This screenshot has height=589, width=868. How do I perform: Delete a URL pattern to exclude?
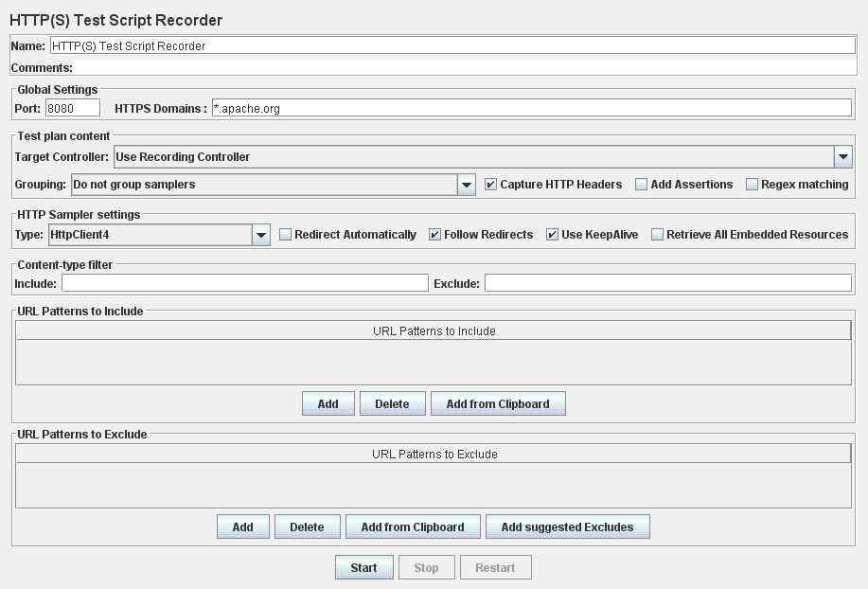307,527
